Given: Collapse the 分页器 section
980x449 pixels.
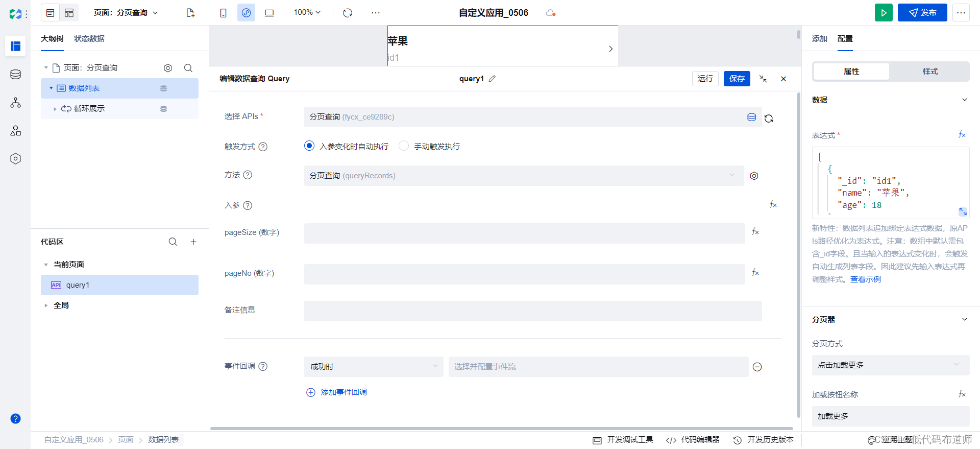Looking at the screenshot, I should (965, 320).
